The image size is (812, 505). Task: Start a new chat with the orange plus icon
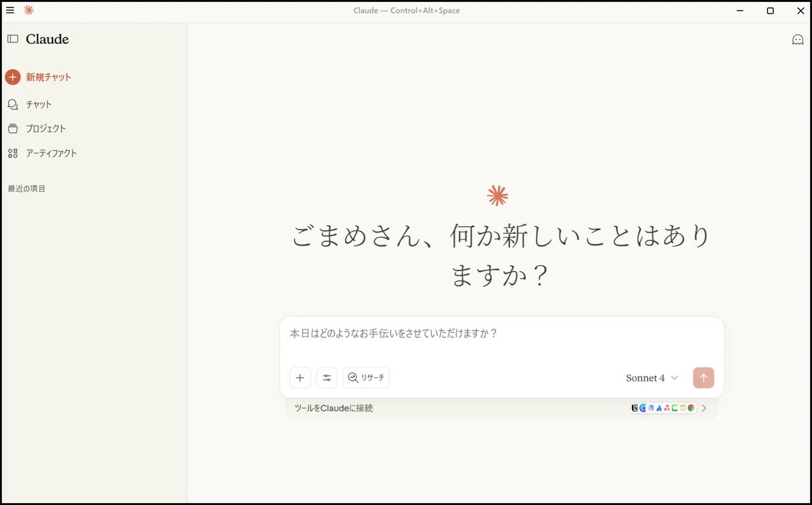click(x=13, y=77)
